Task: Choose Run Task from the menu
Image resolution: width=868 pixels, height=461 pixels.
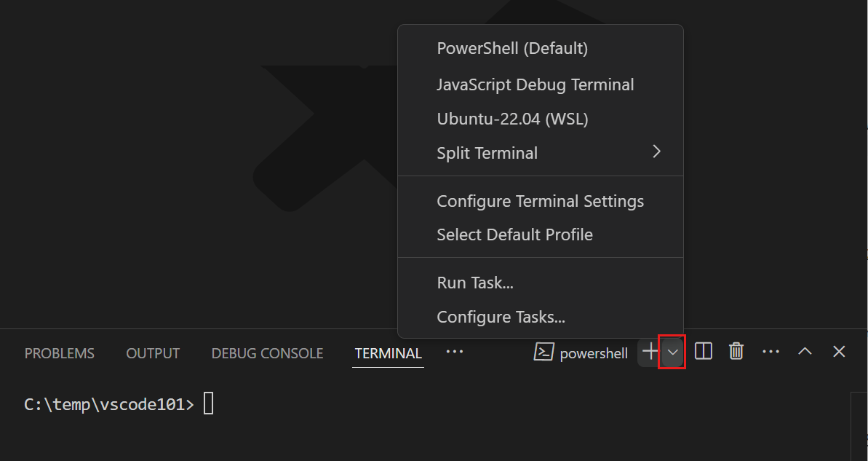Action: click(x=475, y=283)
